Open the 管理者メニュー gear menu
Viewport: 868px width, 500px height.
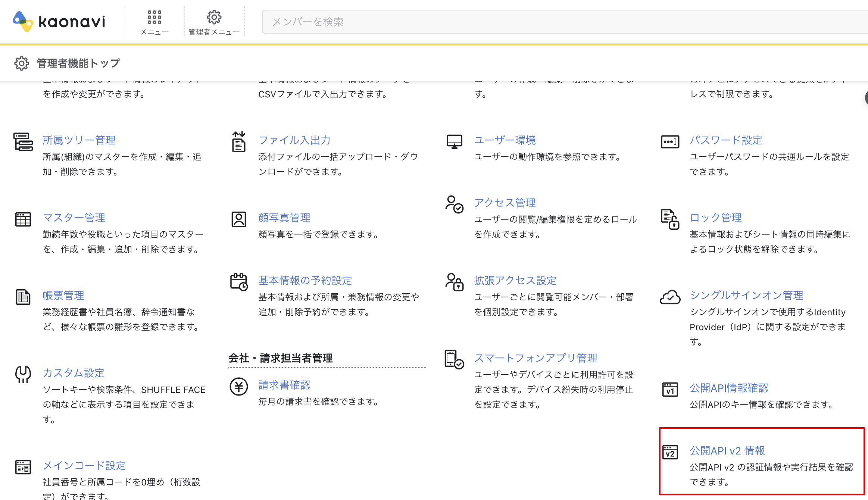(x=214, y=18)
